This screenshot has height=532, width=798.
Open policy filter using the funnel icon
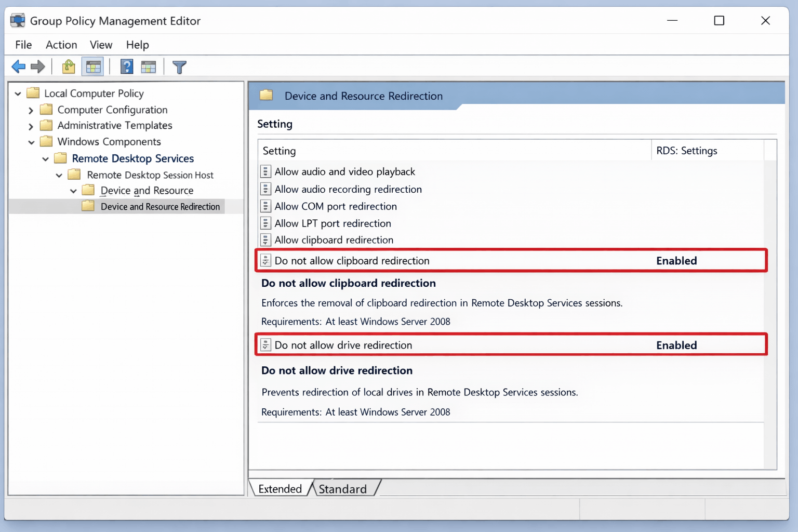click(x=179, y=66)
